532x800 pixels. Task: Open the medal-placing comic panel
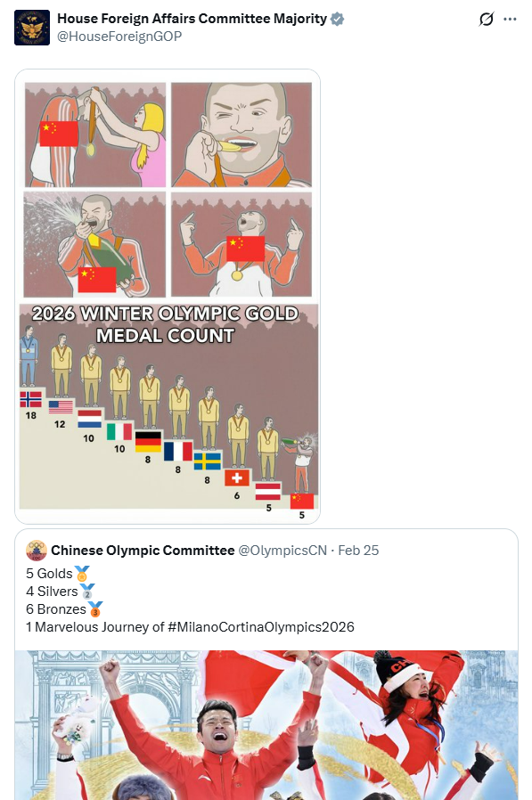[x=95, y=135]
